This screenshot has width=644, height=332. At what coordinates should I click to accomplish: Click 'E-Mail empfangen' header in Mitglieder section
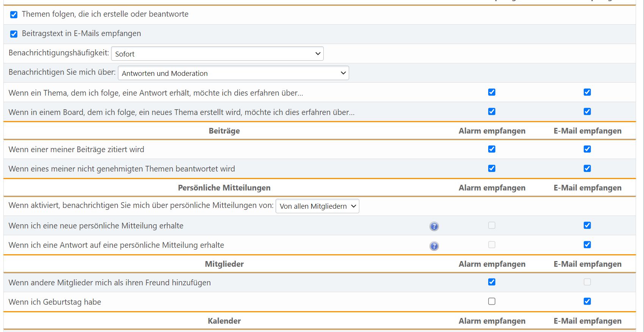click(588, 264)
